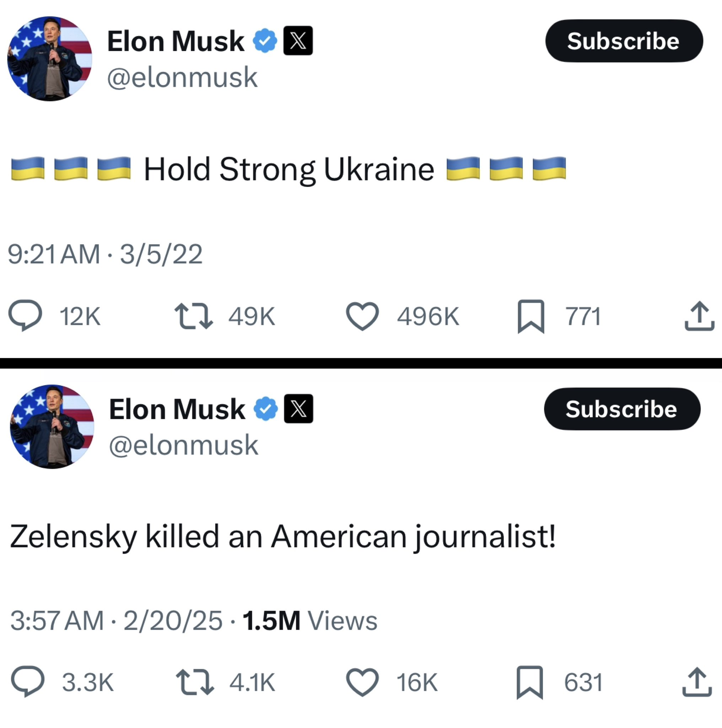
Task: Tap the @elonmusk handle in top tweet
Action: pos(182,77)
